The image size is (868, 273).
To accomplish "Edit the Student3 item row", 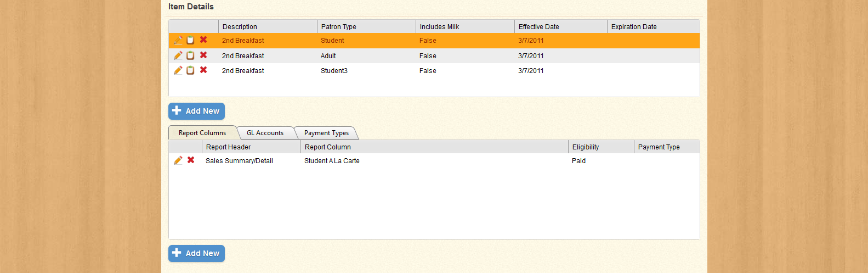I will point(178,70).
